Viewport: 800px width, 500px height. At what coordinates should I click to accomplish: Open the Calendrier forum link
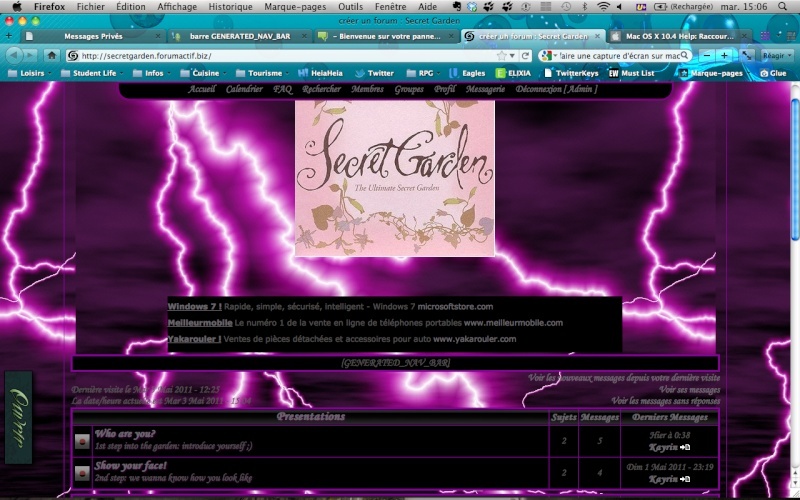coord(244,89)
